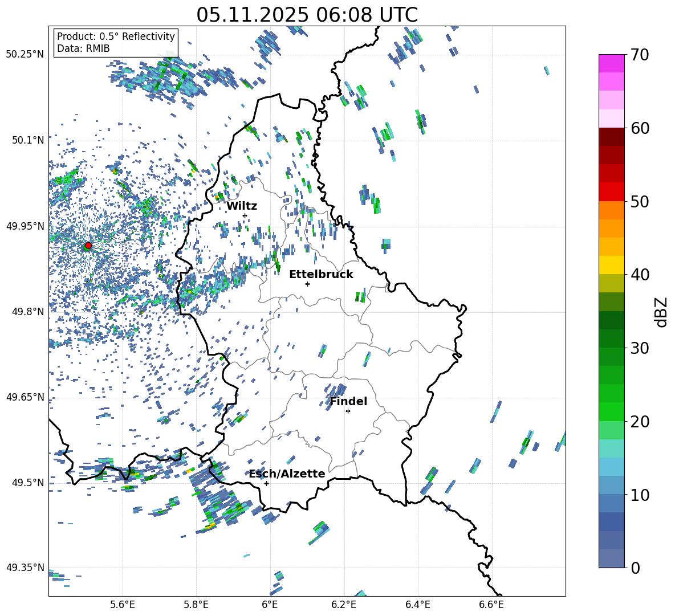
Task: Click the magenta 70 dBZ colorbar band
Action: [611, 63]
